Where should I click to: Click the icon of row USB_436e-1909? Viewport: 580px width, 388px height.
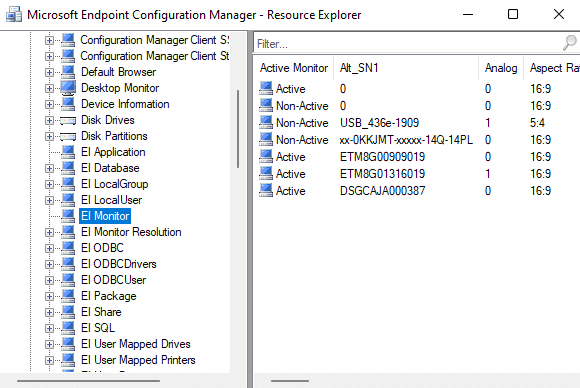[266, 122]
